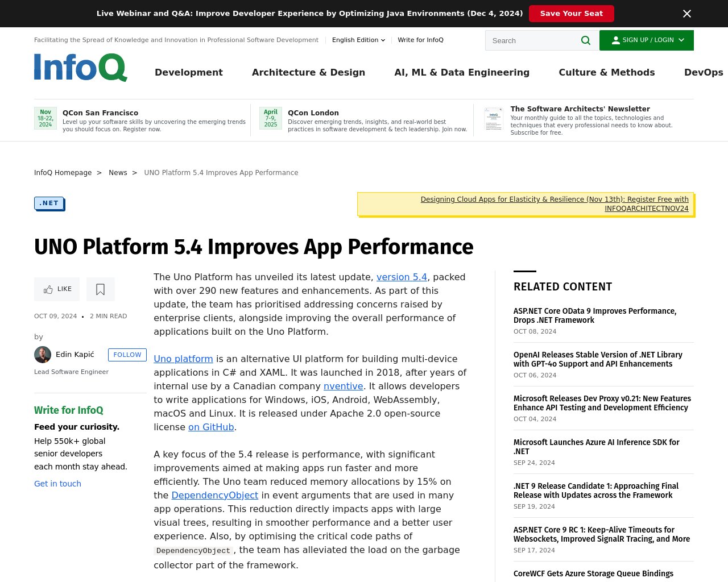Viewport: 728px width, 582px height.
Task: Open ASP.NET Core OData 9 related article
Action: (595, 315)
